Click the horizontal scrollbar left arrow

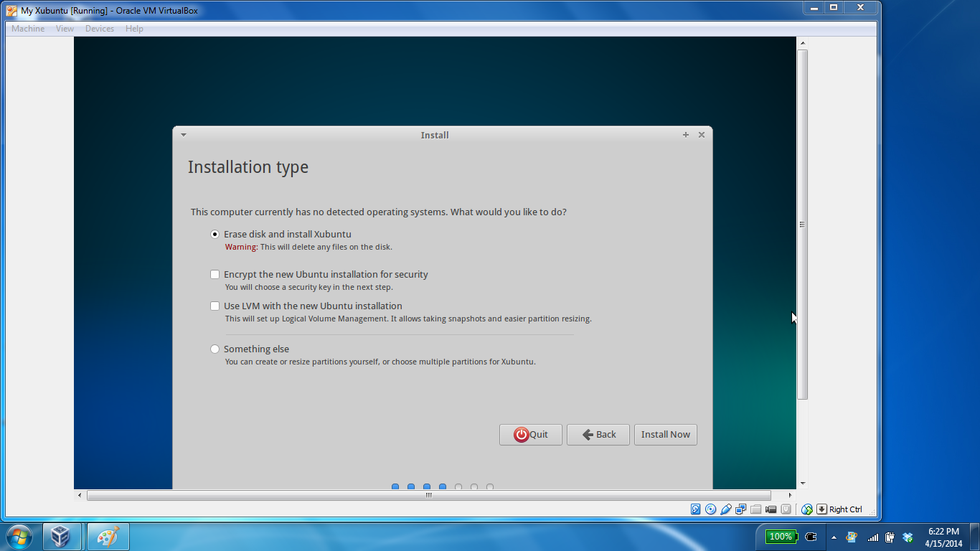(80, 495)
